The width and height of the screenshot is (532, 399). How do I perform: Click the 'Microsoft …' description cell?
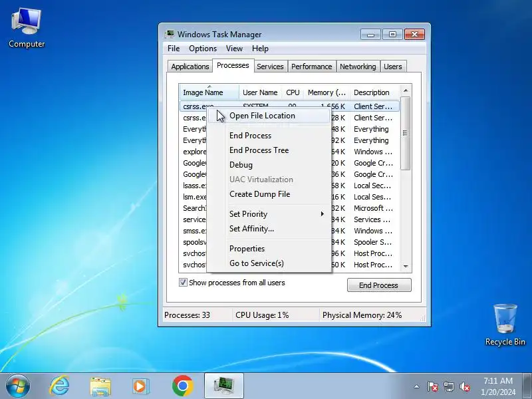373,208
